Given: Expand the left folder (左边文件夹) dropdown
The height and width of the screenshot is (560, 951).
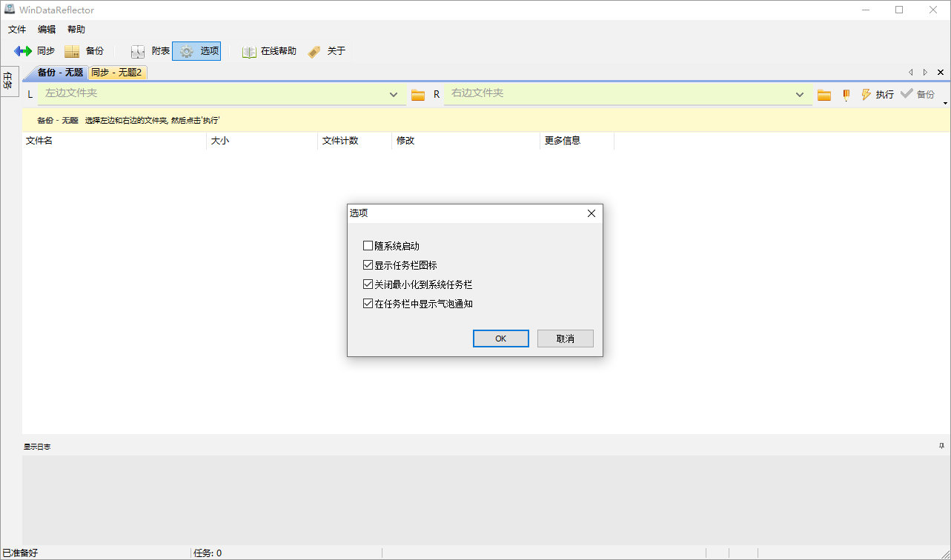Looking at the screenshot, I should [394, 95].
